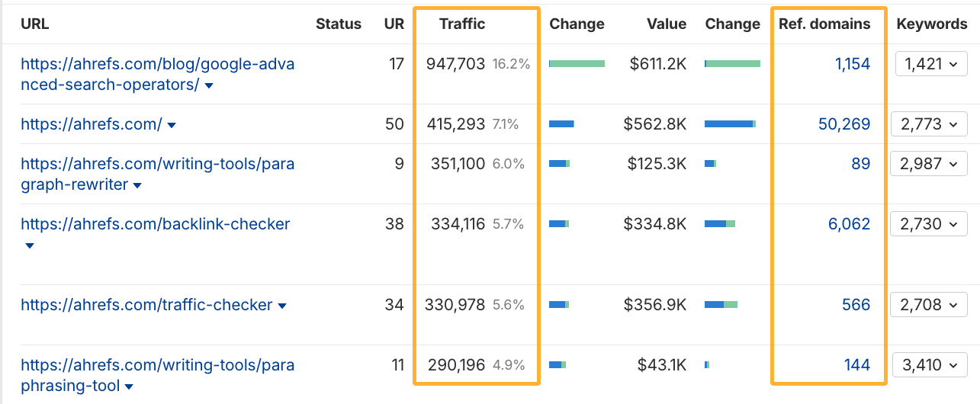Expand the 3,410 keywords dropdown
This screenshot has height=404, width=980.
pos(930,365)
